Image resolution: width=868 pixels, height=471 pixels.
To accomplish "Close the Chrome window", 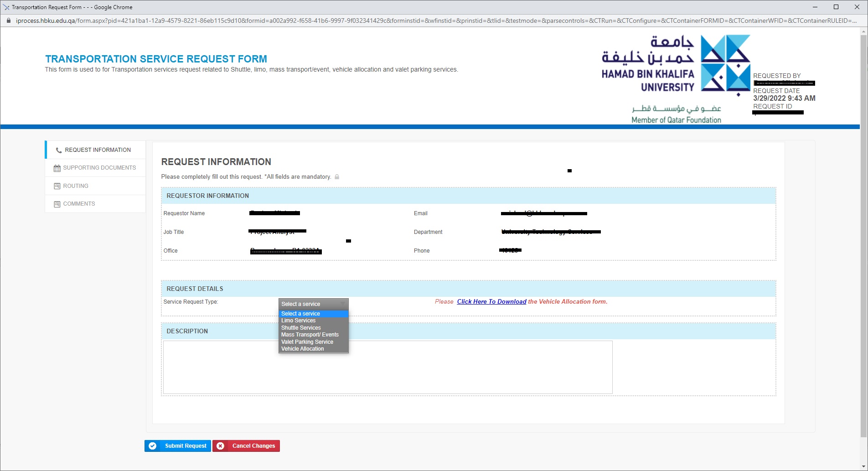I will pyautogui.click(x=857, y=7).
